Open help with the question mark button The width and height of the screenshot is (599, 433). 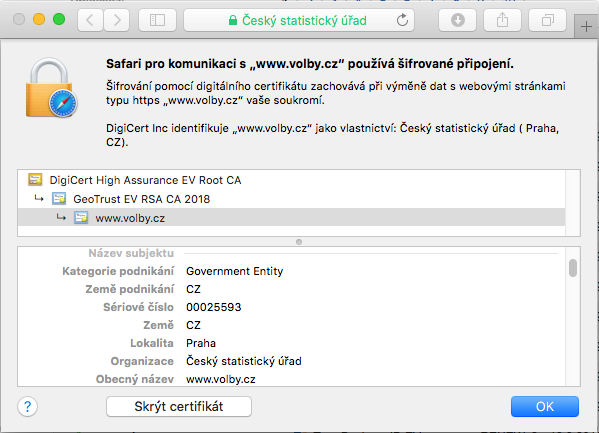click(28, 406)
